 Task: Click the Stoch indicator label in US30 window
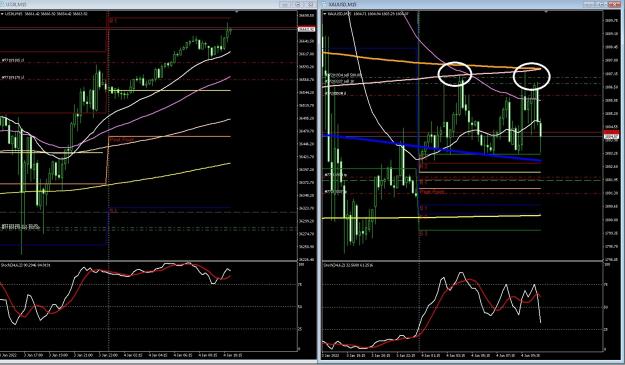[x=25, y=265]
